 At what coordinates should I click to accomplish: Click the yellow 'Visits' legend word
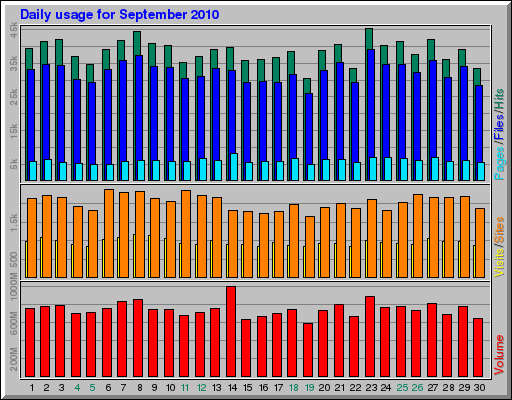499,262
